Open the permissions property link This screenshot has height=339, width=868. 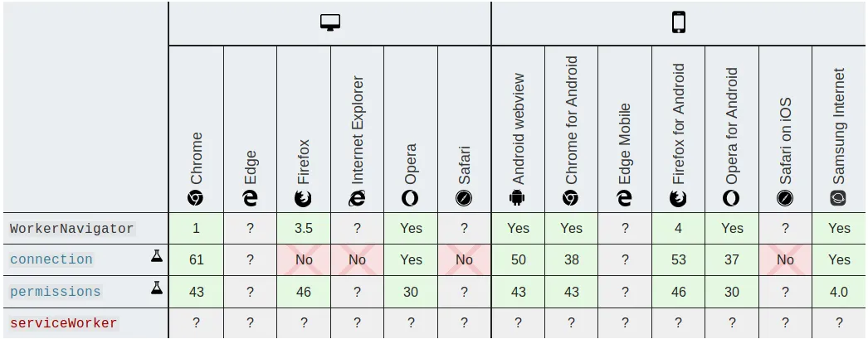[x=56, y=292]
